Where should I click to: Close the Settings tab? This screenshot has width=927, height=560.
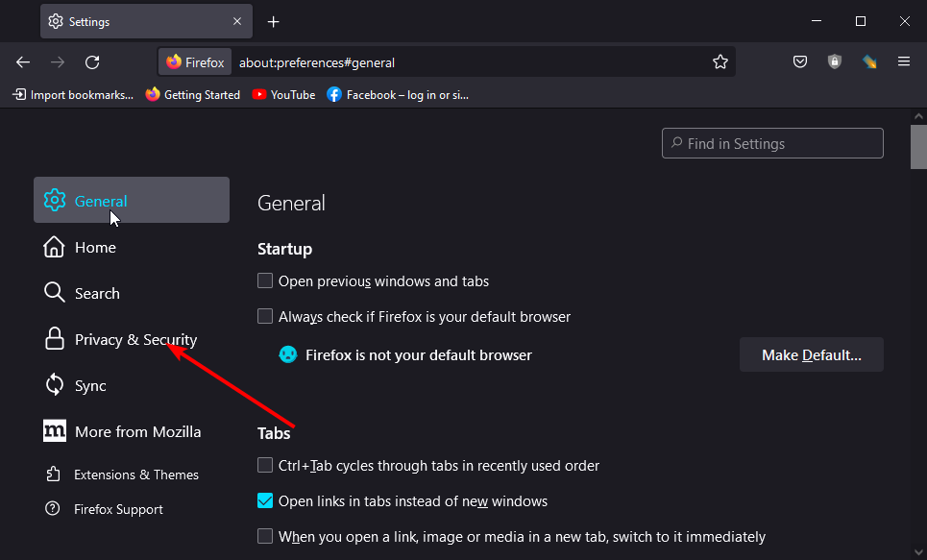coord(237,21)
